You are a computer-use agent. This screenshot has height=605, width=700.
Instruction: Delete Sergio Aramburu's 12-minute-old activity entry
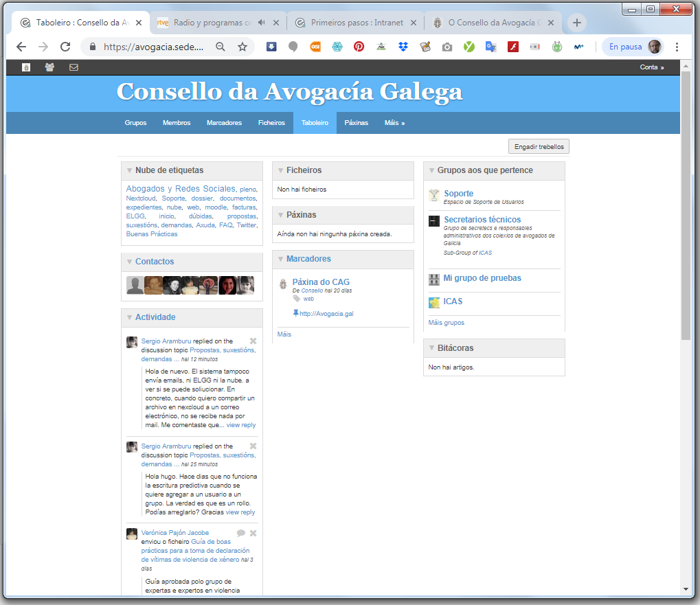(253, 341)
